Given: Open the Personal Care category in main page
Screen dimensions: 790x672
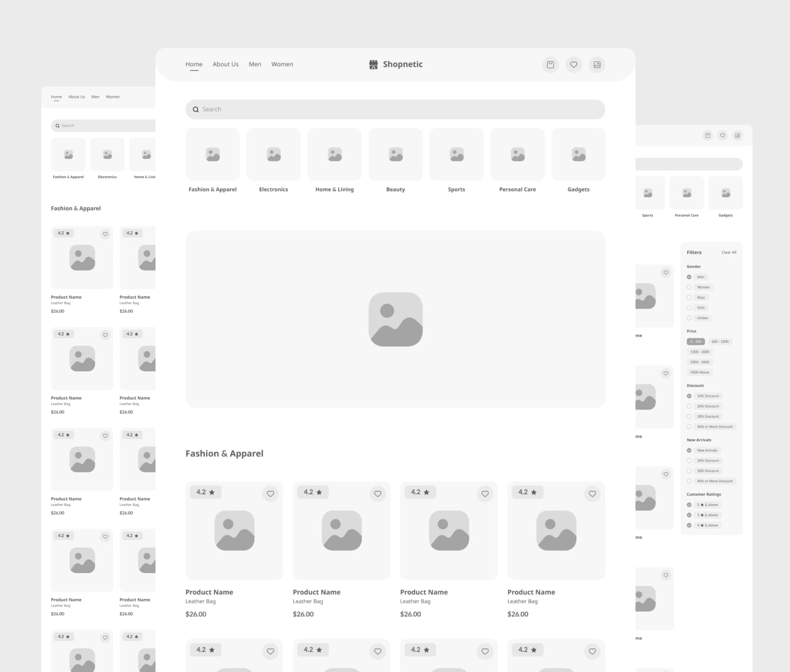Looking at the screenshot, I should click(x=517, y=155).
